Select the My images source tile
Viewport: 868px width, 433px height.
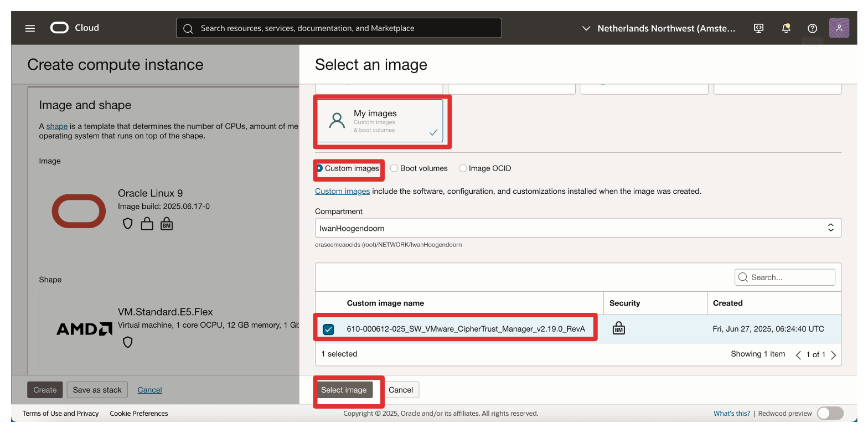pyautogui.click(x=380, y=121)
